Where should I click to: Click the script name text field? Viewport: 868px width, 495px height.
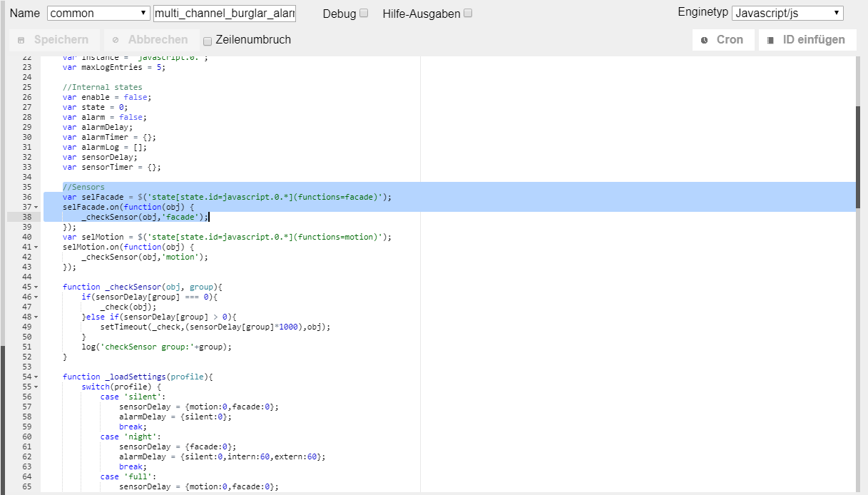coord(224,14)
